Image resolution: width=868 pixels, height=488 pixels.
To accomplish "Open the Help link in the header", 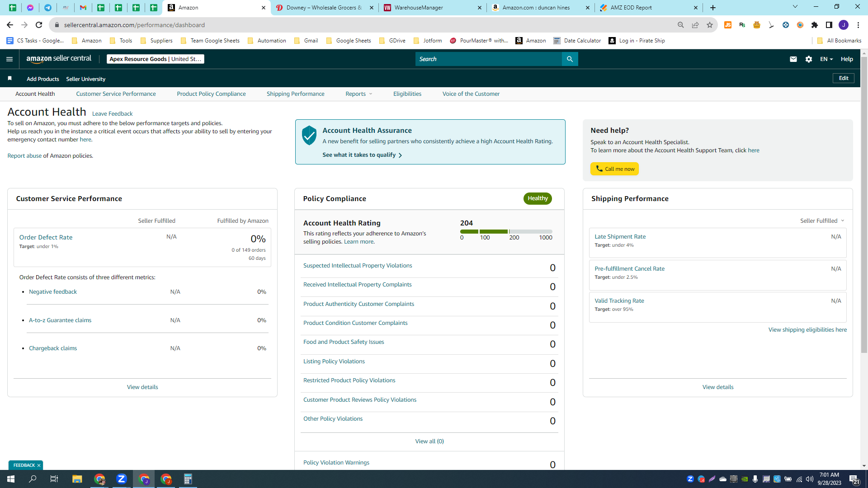I will click(x=847, y=59).
